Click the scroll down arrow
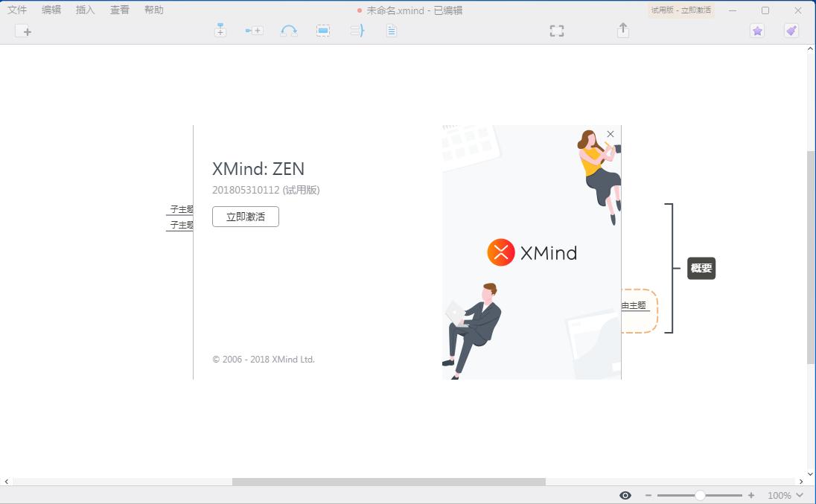 810,473
